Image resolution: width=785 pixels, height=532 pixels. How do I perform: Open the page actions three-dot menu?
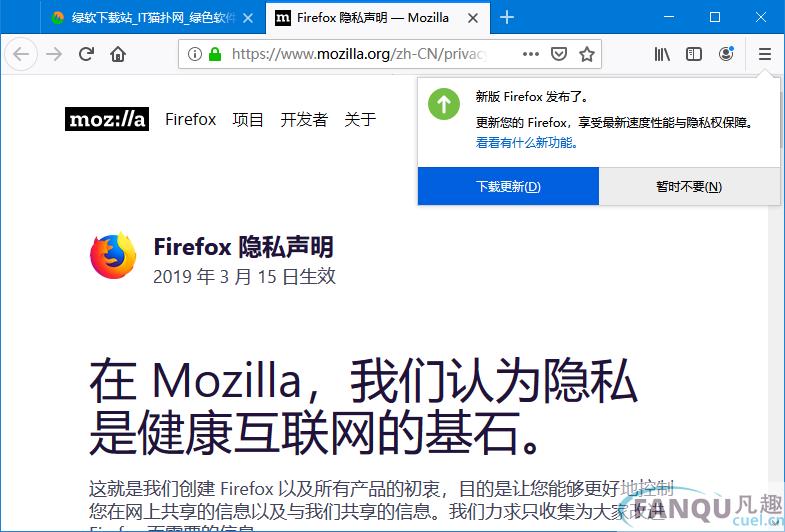tap(531, 54)
